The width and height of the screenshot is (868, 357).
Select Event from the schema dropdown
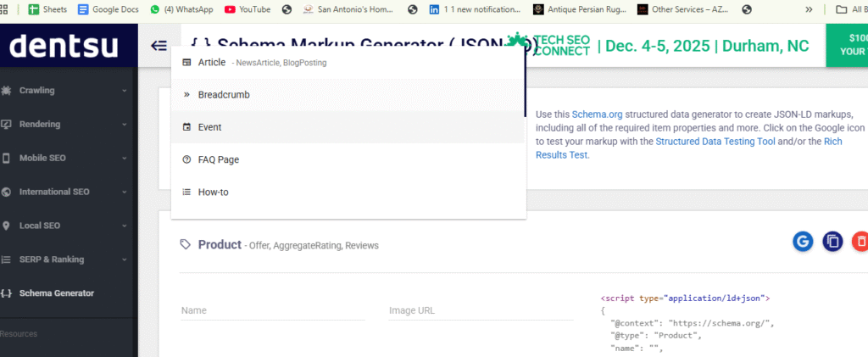[x=209, y=127]
